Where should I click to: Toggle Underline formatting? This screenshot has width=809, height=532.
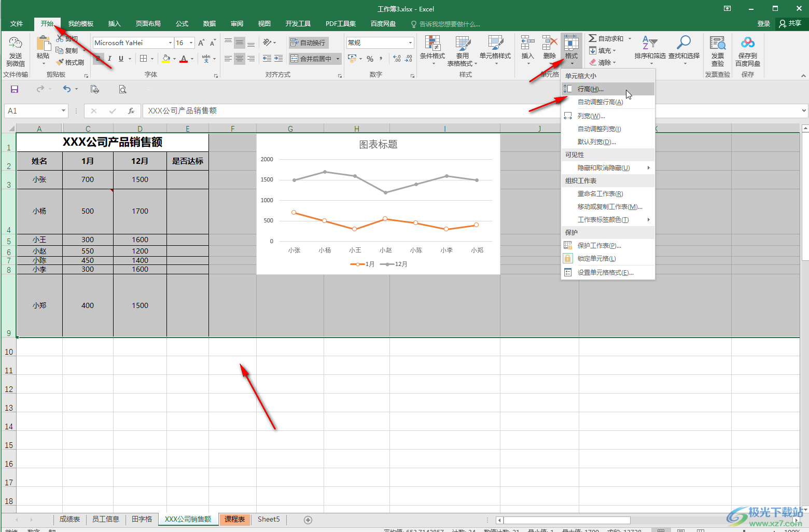(121, 59)
